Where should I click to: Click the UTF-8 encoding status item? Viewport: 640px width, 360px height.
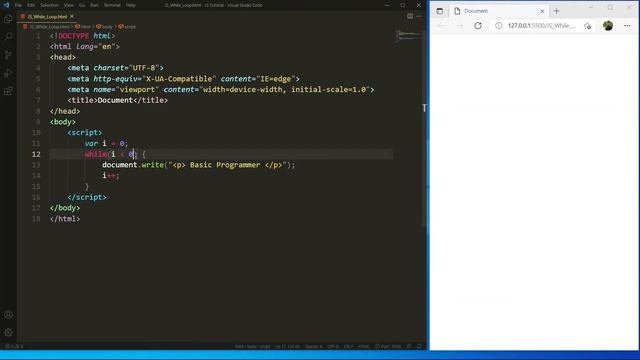pos(333,346)
